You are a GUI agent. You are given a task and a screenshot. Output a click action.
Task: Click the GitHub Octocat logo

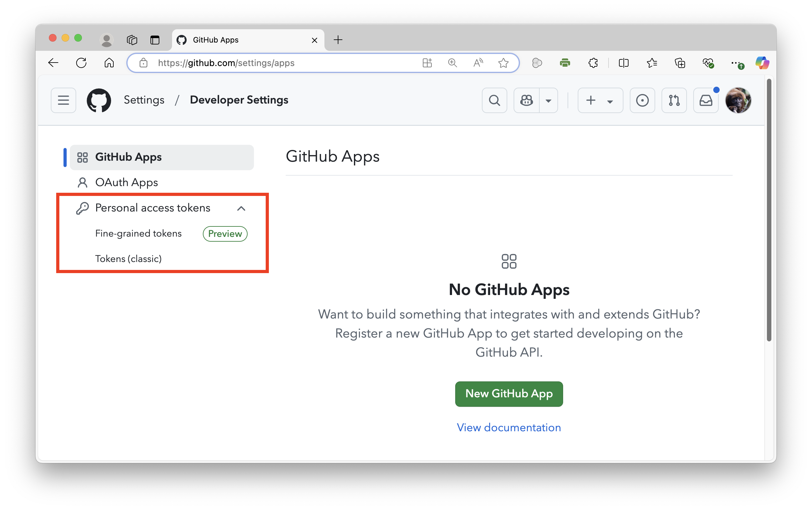tap(99, 100)
